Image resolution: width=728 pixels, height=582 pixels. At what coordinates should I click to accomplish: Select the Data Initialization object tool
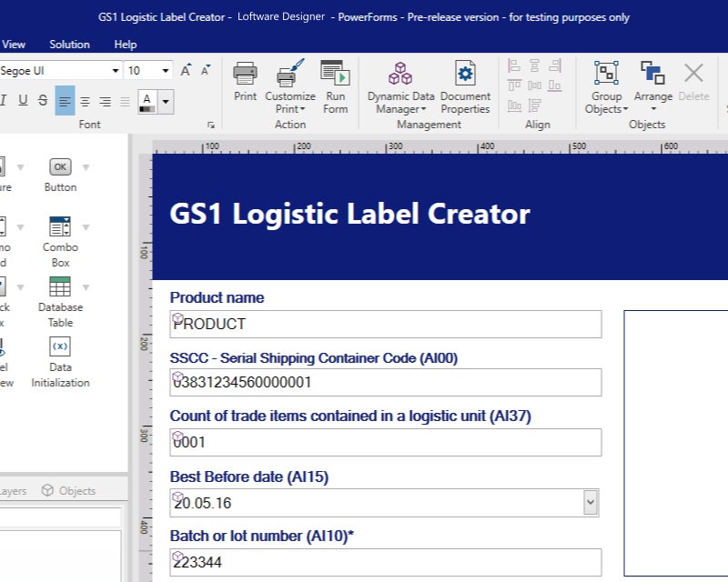tap(60, 359)
